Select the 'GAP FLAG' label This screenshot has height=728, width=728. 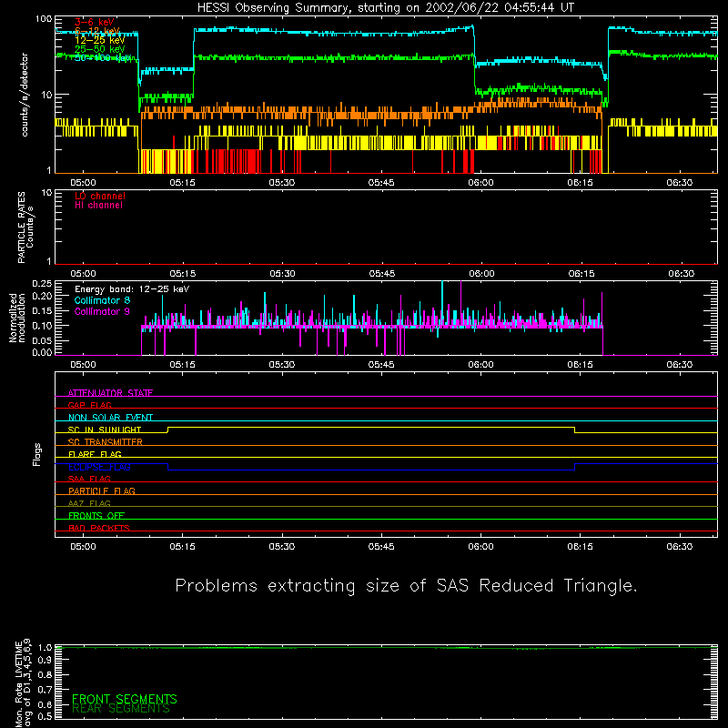point(89,405)
